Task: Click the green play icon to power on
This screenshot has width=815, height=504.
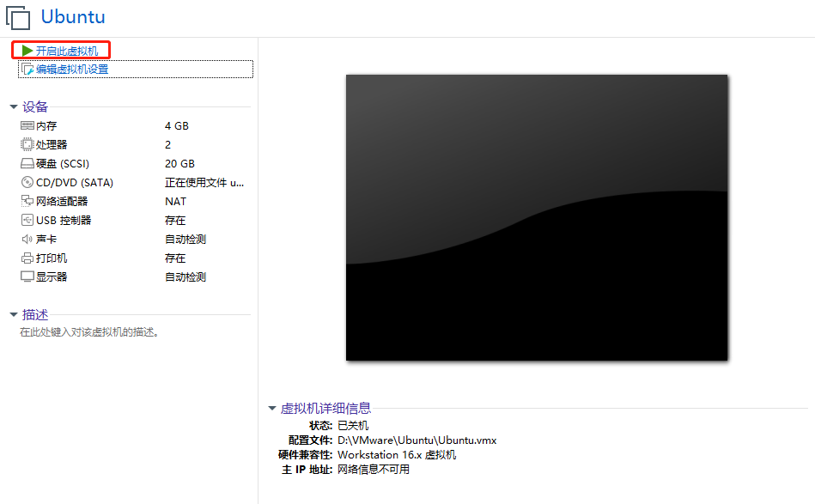Action: [x=27, y=51]
